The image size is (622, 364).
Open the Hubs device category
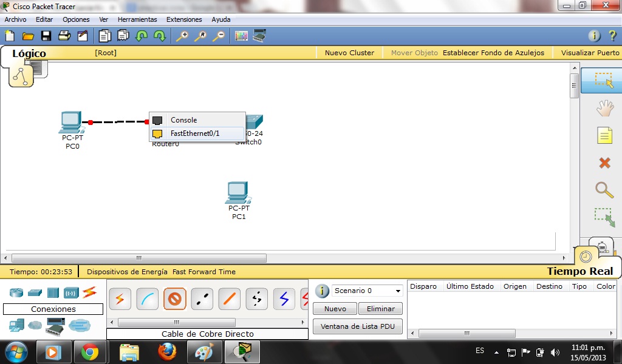pyautogui.click(x=53, y=292)
